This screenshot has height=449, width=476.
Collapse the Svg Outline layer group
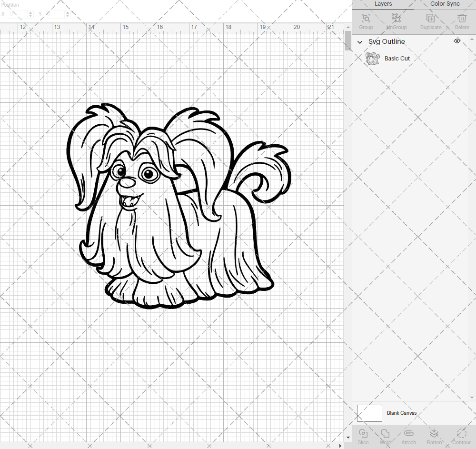pos(360,42)
